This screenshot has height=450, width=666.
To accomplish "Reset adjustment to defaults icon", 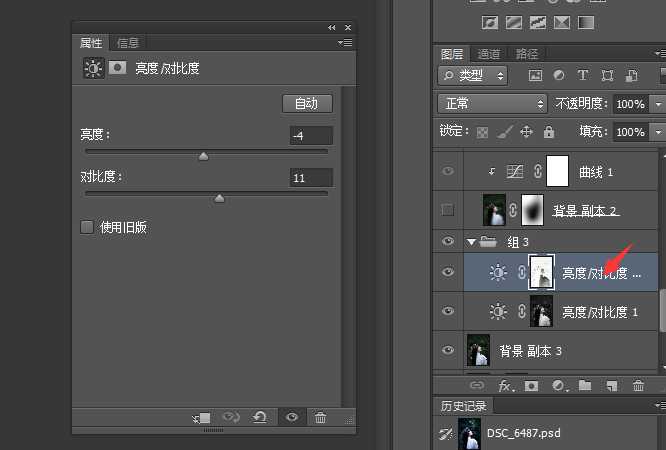I will [x=260, y=418].
